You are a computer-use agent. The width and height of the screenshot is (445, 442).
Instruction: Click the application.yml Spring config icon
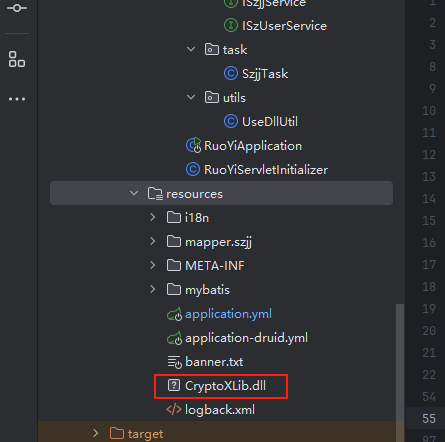point(174,314)
